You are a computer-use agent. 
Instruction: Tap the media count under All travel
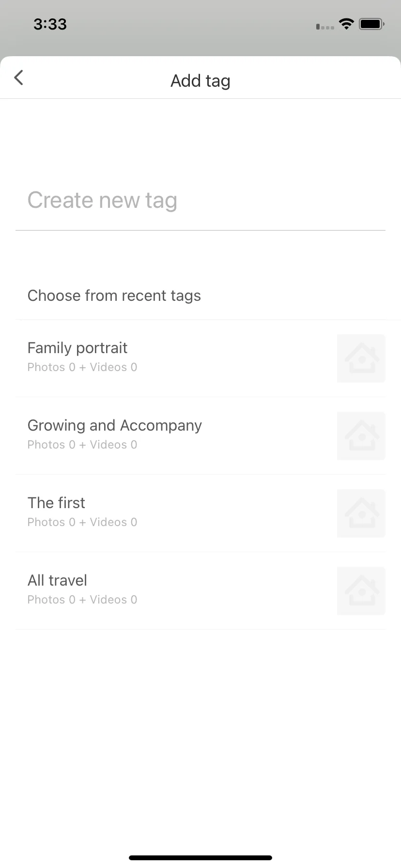coord(82,600)
